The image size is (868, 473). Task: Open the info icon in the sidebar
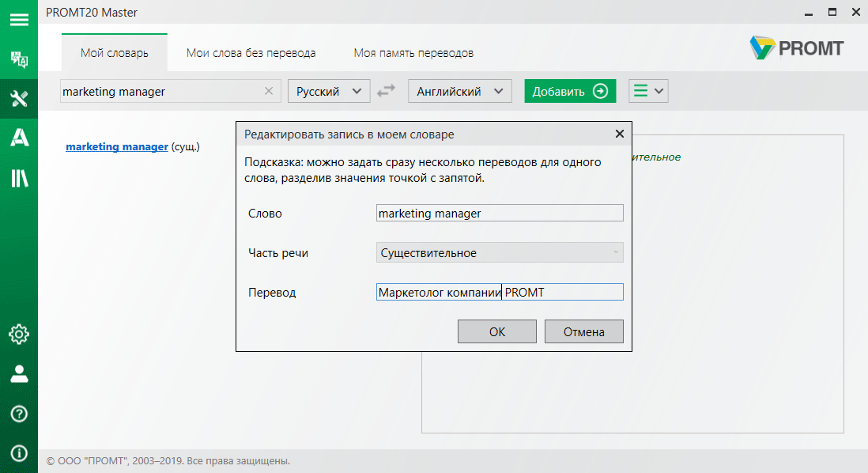click(x=19, y=453)
